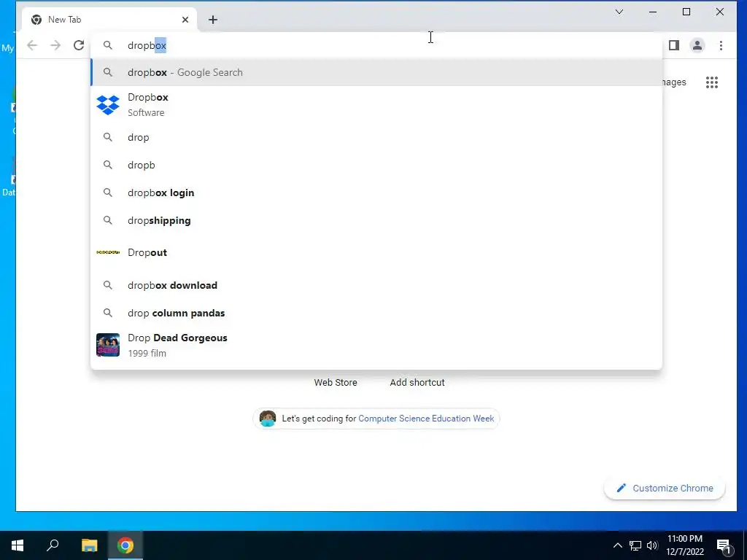Choose the 'dropbox download' suggestion
Screen dimensions: 747x560
click(x=376, y=285)
